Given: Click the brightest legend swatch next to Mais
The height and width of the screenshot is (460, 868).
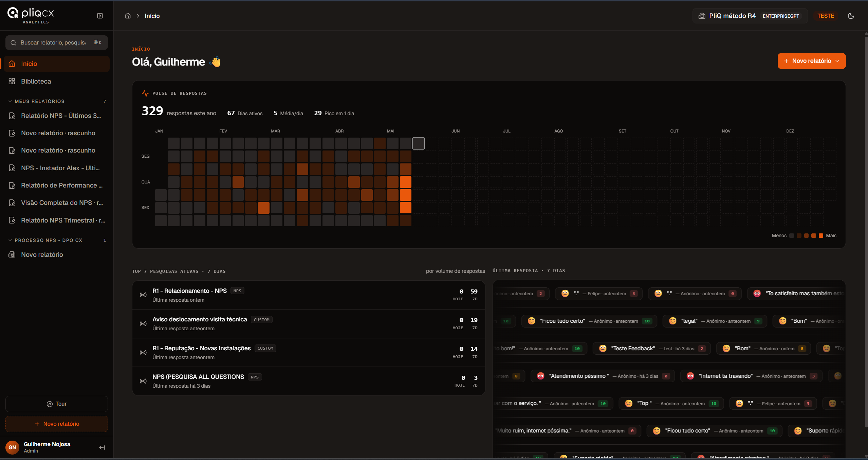Looking at the screenshot, I should [821, 235].
